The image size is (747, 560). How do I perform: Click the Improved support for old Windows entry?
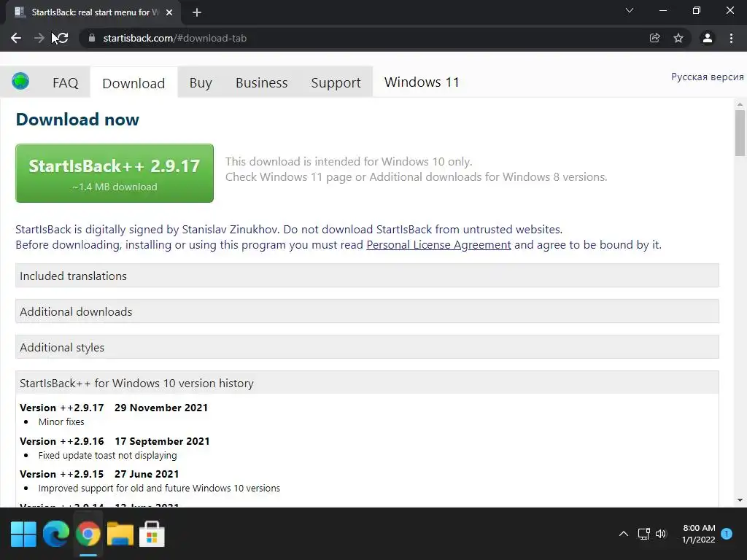159,488
